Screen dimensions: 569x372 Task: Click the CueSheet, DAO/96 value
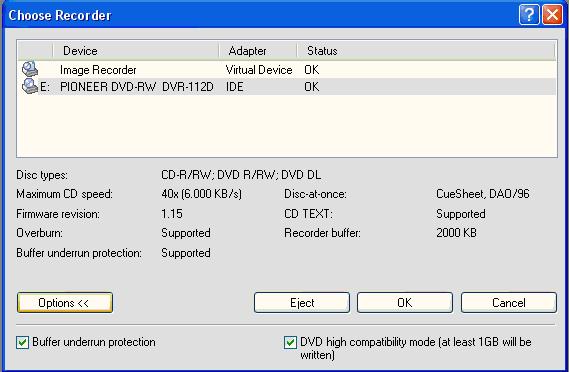(x=483, y=194)
